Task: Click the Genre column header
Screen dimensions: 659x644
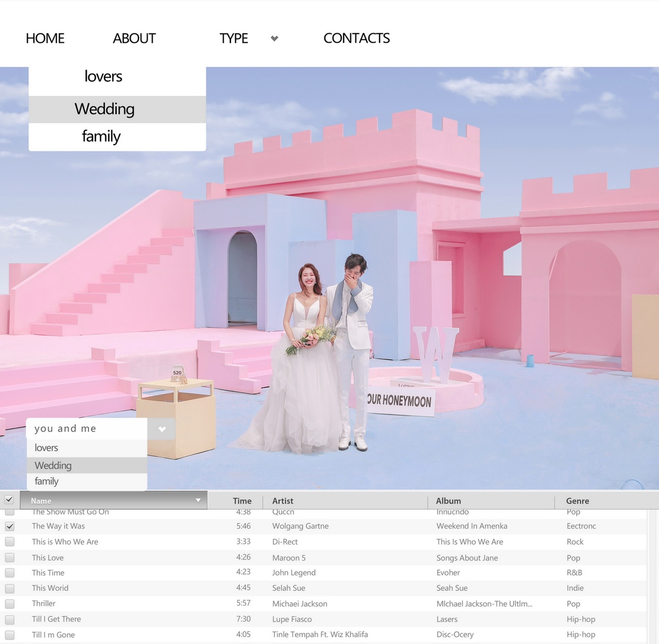Action: pos(577,500)
